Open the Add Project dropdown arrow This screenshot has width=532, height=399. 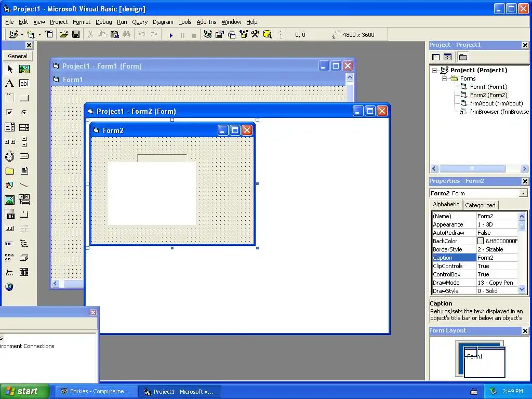tap(22, 35)
